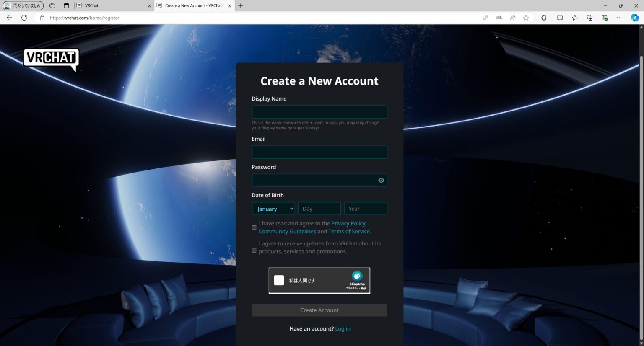The height and width of the screenshot is (346, 644).
Task: Click the VRChat logo
Action: pos(51,59)
